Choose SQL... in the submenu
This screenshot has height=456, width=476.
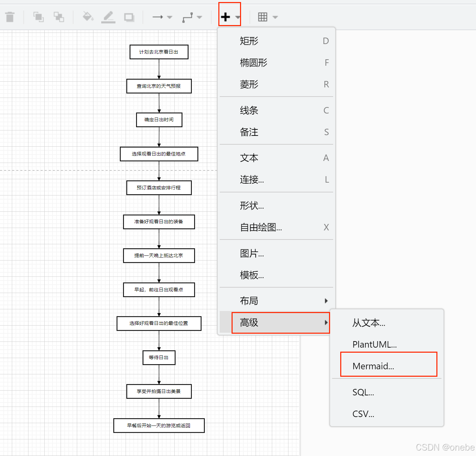[387, 392]
